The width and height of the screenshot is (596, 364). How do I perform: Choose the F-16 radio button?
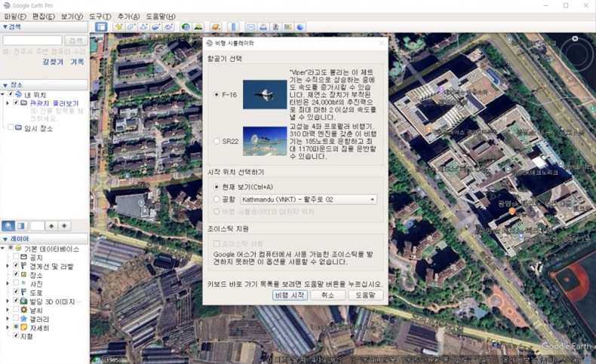tap(217, 94)
